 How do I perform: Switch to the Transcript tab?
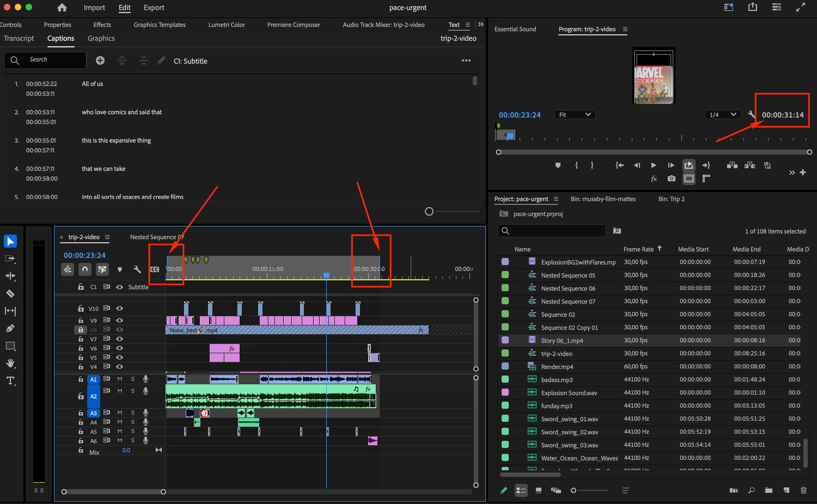point(19,38)
